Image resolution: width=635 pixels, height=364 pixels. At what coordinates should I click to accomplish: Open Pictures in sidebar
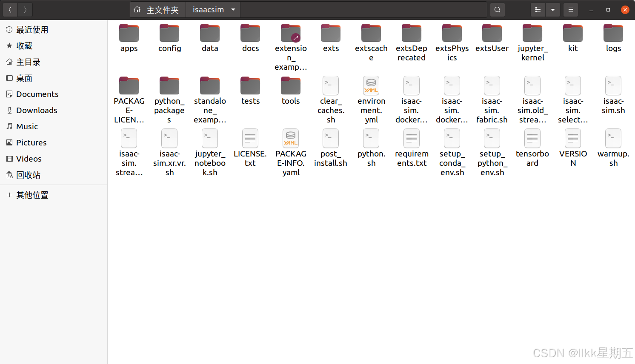[54, 143]
